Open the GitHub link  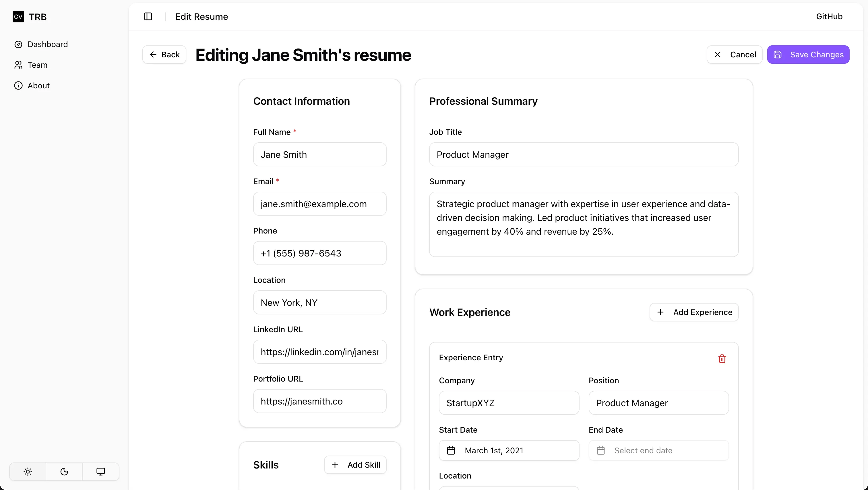pos(829,16)
